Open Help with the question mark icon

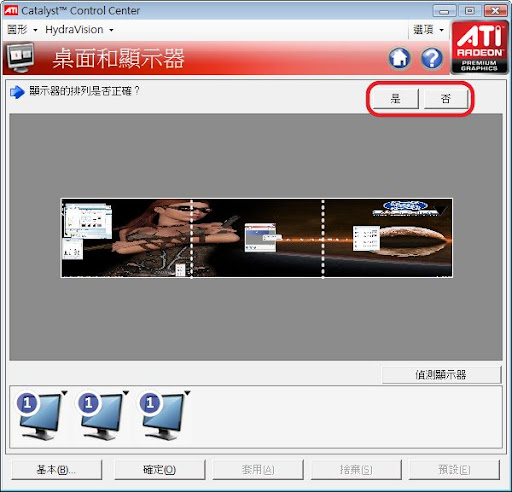(432, 58)
